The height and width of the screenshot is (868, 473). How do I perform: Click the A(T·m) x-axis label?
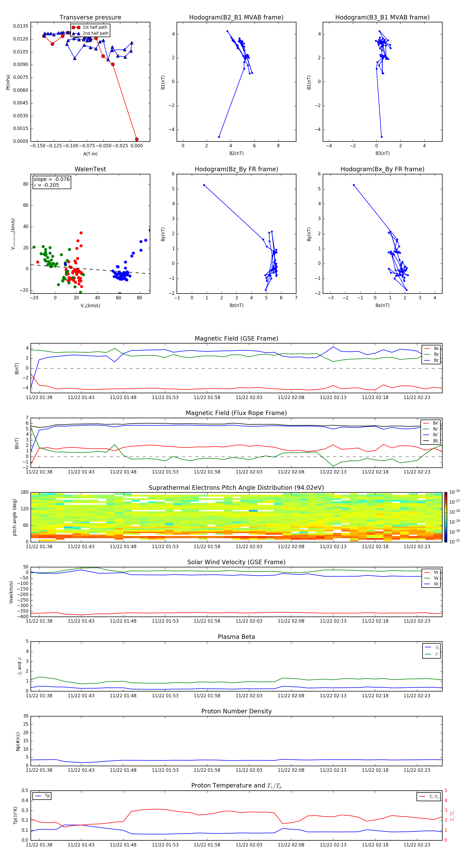(x=90, y=154)
